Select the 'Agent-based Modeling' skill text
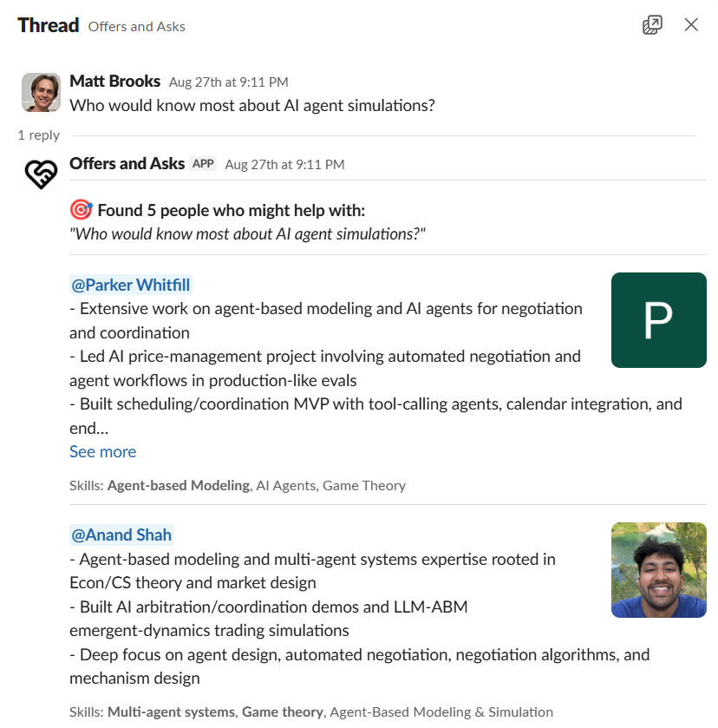 tap(178, 485)
